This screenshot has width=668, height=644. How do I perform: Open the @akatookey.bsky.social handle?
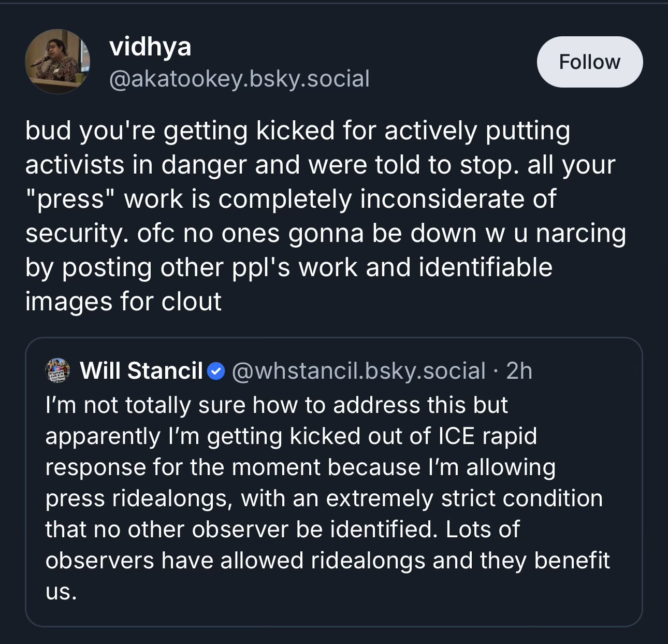[239, 79]
